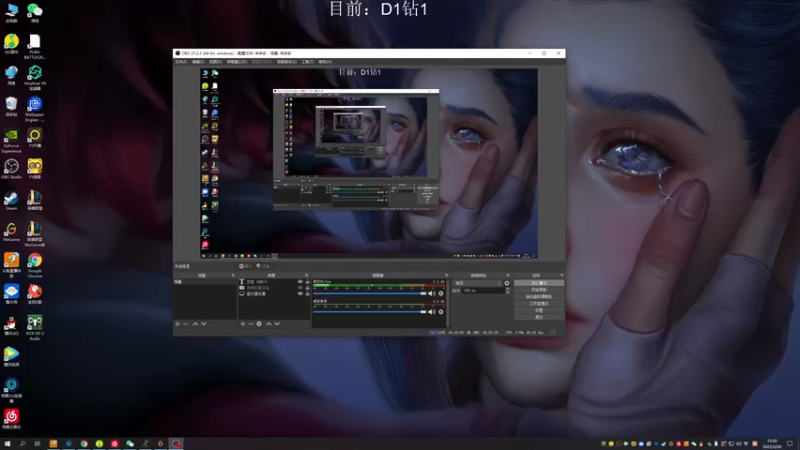Screen dimensions: 800x450
Task: Open the Tools (工具) menu
Action: coord(307,62)
